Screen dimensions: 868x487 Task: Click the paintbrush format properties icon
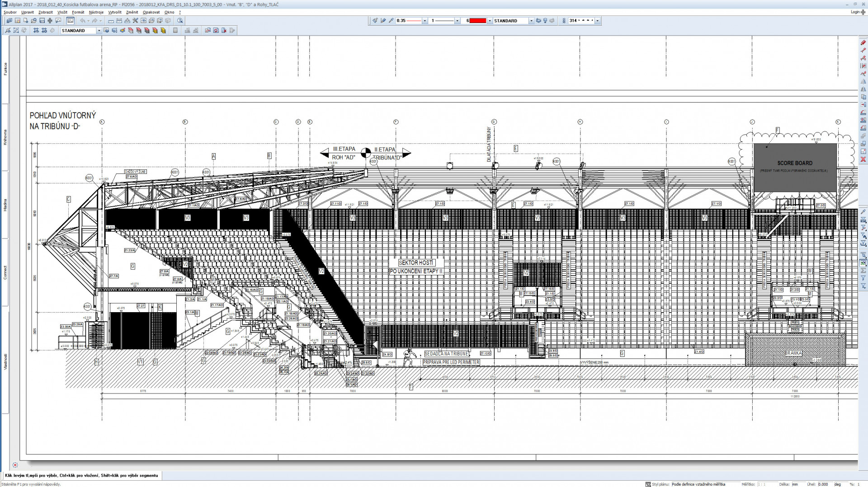[375, 21]
